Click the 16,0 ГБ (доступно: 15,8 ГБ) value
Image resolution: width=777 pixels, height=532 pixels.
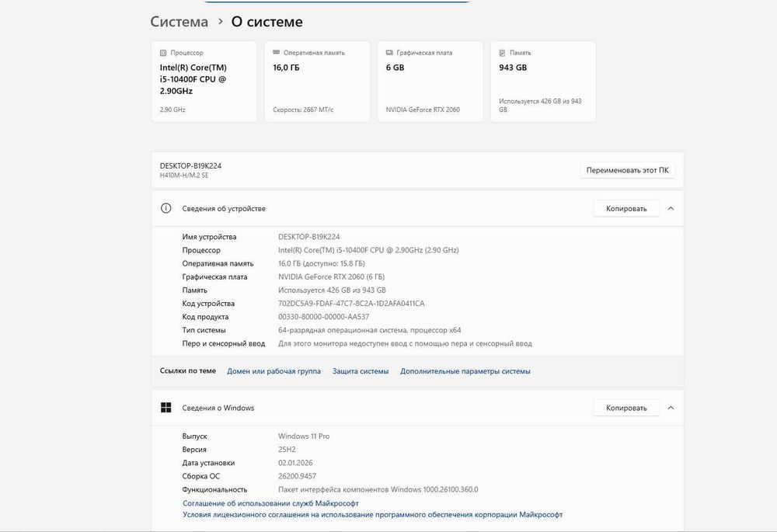click(322, 263)
